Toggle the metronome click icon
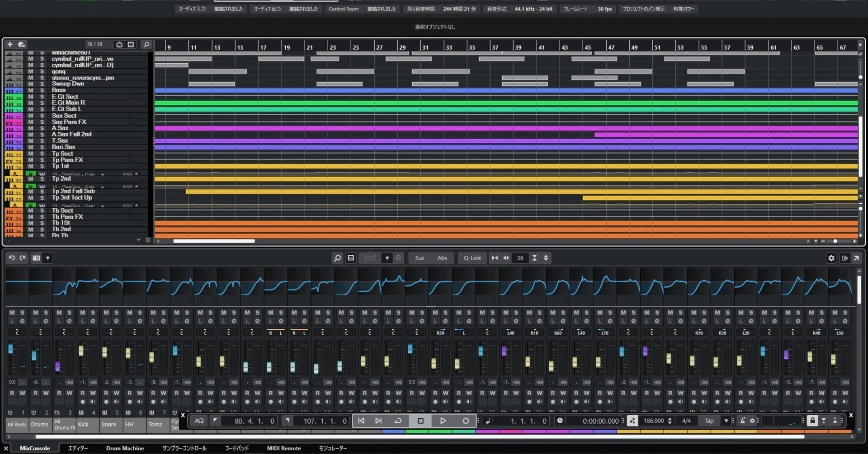The width and height of the screenshot is (868, 454). (x=742, y=421)
